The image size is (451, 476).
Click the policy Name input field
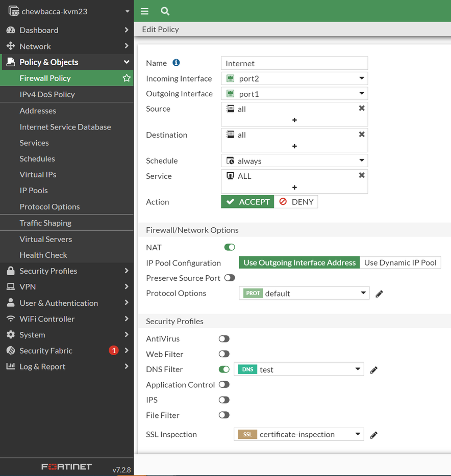tap(294, 63)
